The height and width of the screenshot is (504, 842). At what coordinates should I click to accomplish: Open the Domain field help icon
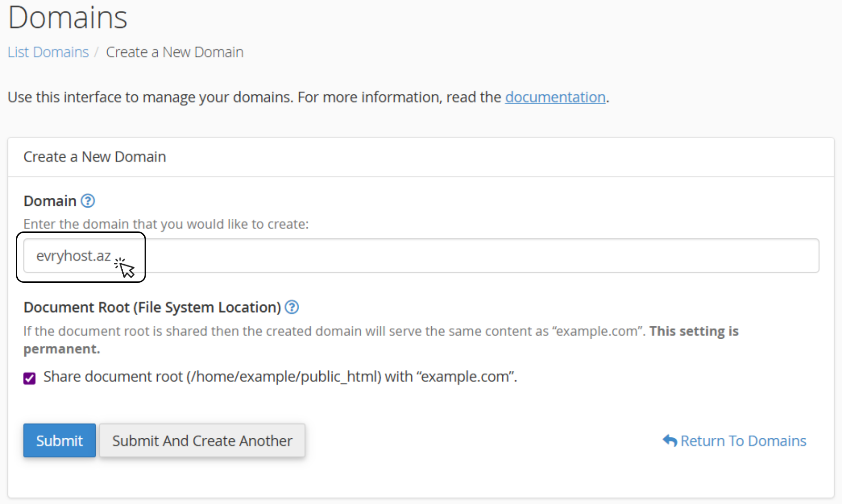(x=88, y=201)
